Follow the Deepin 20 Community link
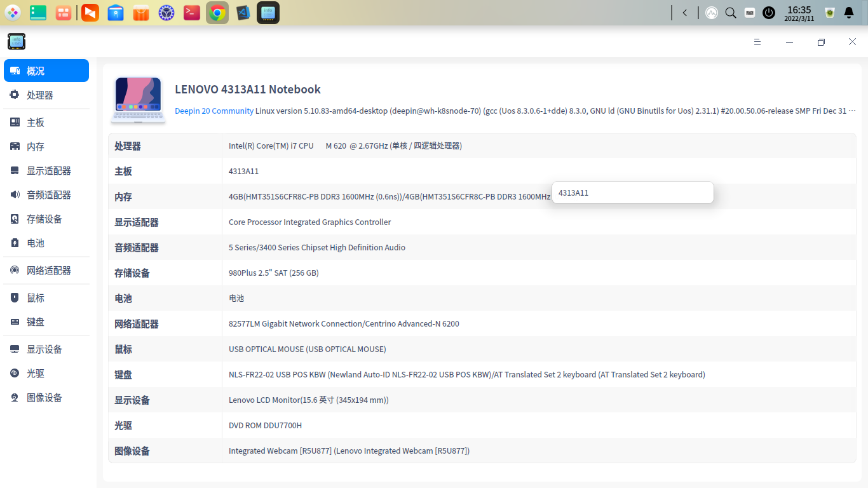This screenshot has height=488, width=868. click(214, 111)
